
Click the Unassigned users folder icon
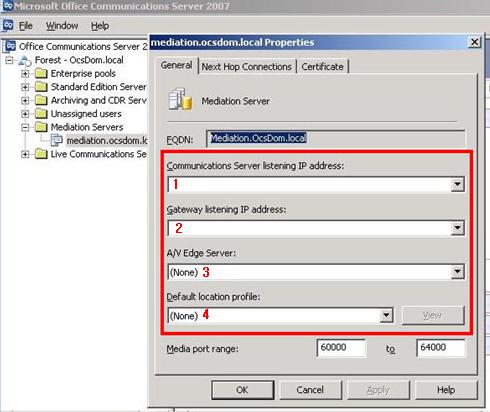coord(41,114)
